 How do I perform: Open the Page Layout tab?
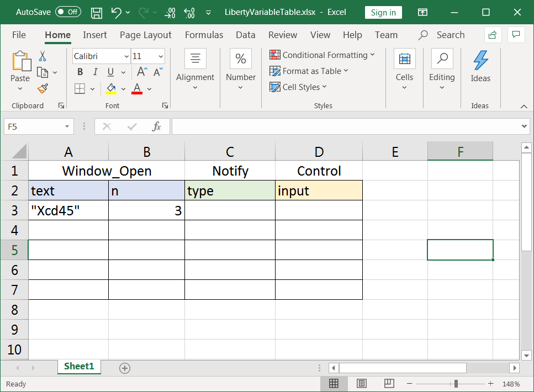point(145,35)
